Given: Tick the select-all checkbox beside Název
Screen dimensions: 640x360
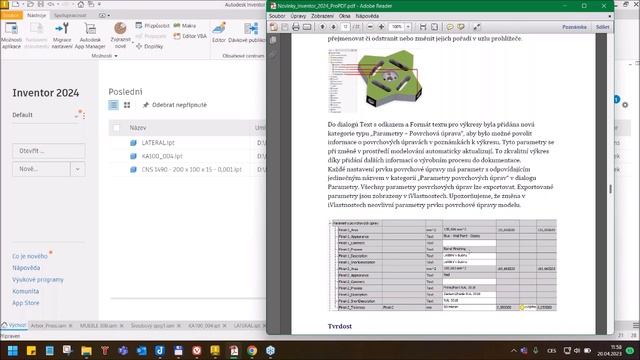Looking at the screenshot, I should (116, 128).
